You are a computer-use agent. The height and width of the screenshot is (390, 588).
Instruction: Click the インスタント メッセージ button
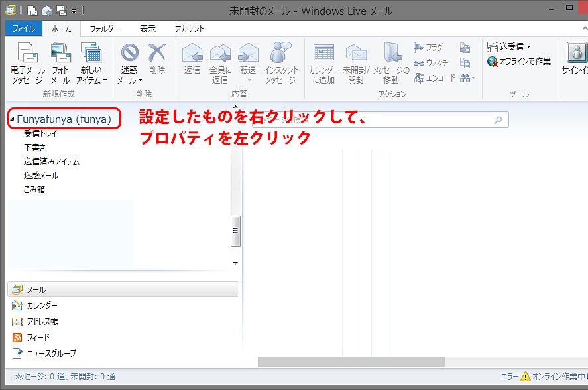281,63
